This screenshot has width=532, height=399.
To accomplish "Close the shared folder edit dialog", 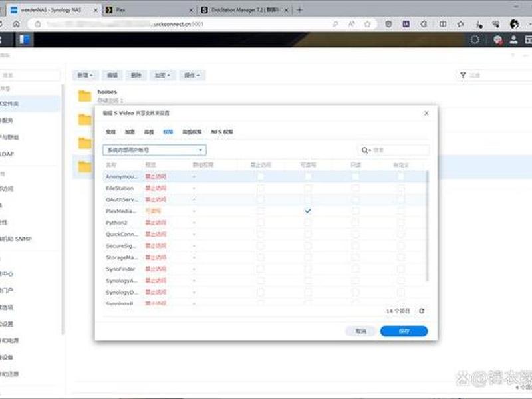I will click(426, 113).
